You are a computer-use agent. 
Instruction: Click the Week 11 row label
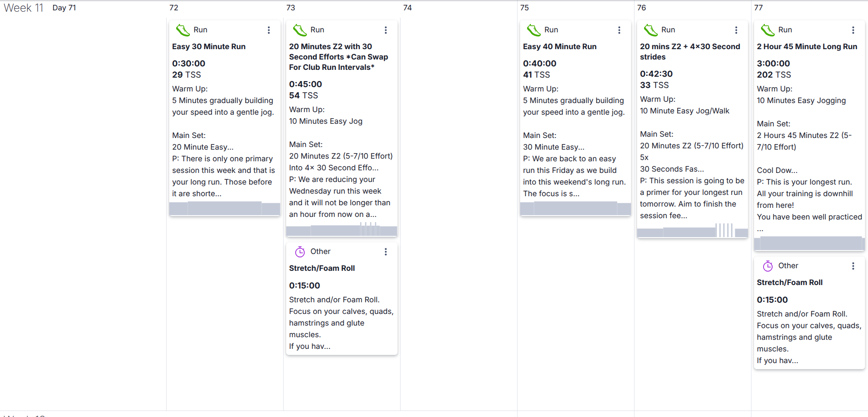tap(24, 8)
